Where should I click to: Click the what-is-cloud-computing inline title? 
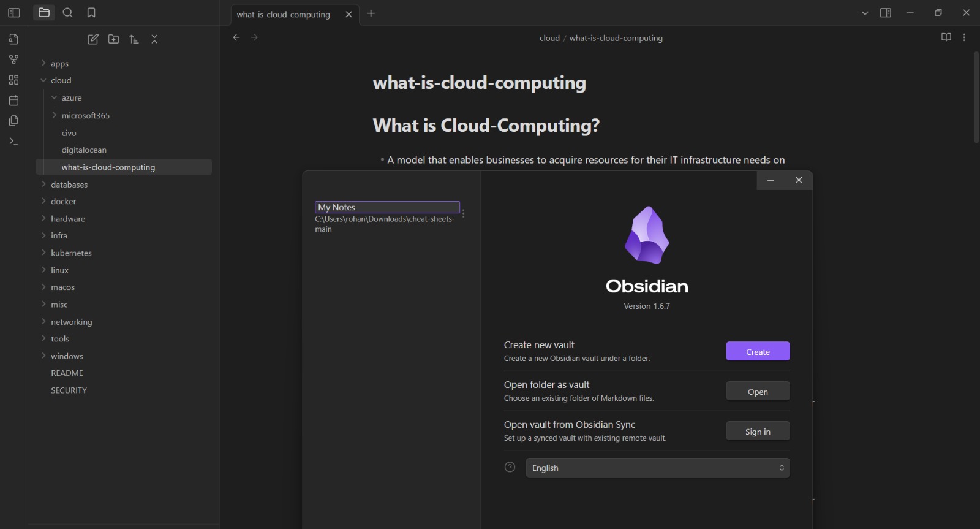pos(479,83)
